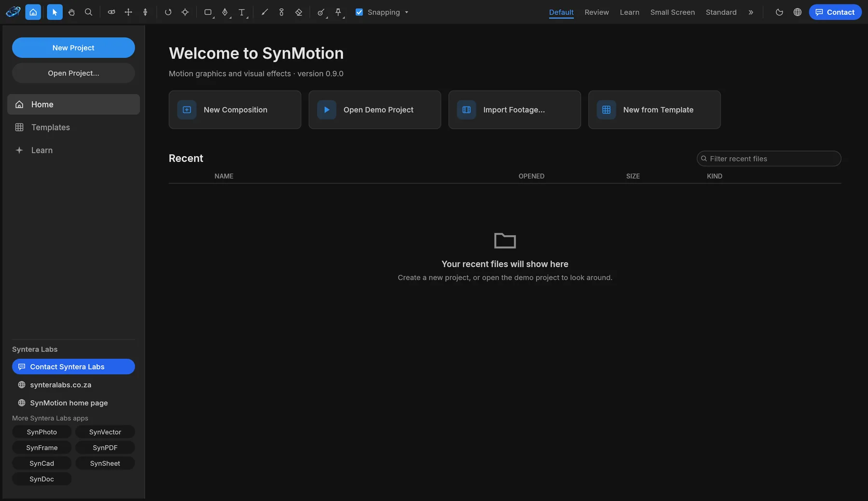Open the Learn workspace tab in top bar
Screen dimensions: 868x501
pos(629,12)
